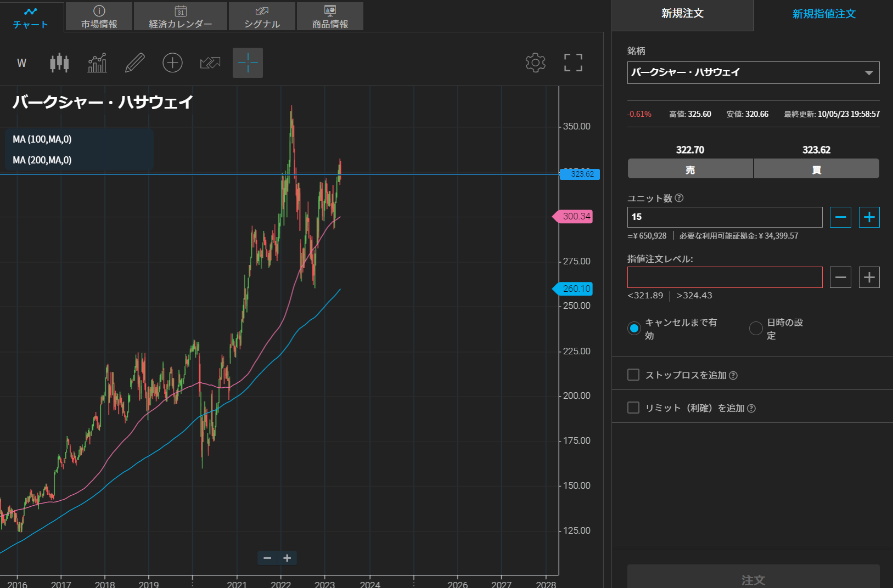
Task: Enable the リミット（利確）を追加 checkbox
Action: [633, 408]
